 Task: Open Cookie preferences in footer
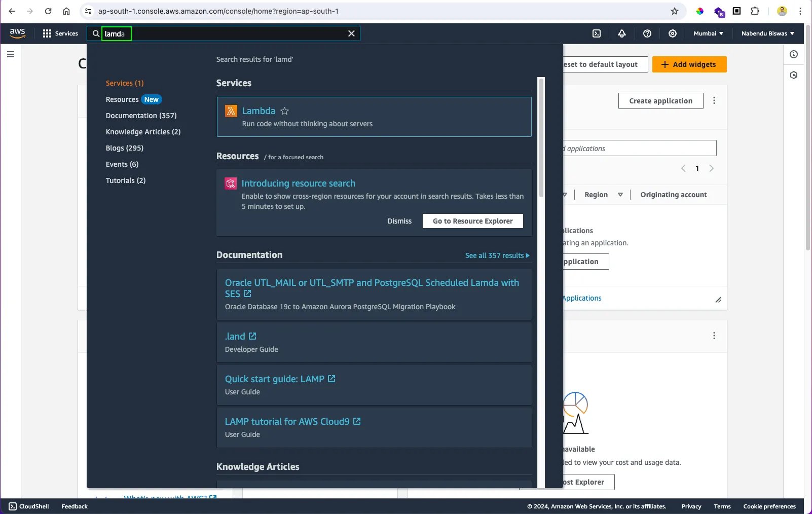coord(769,506)
